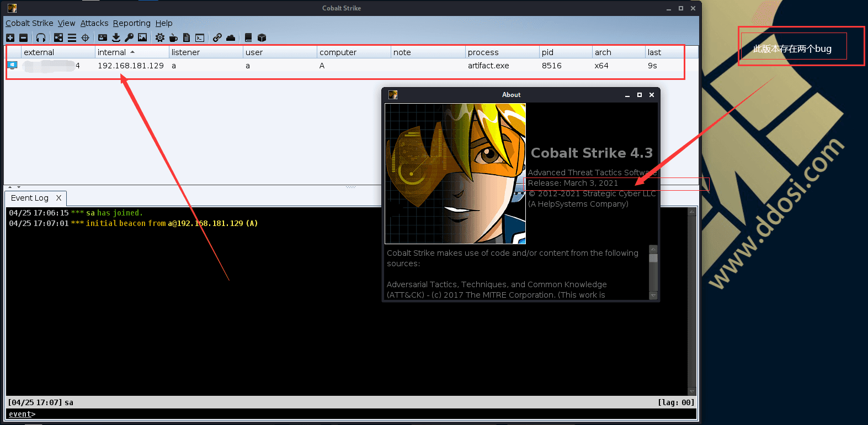
Task: Click the 'initial beacon from' log line
Action: tap(134, 223)
